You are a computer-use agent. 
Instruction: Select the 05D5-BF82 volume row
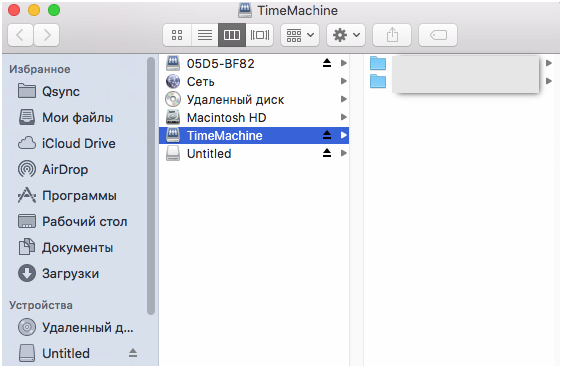pyautogui.click(x=254, y=63)
